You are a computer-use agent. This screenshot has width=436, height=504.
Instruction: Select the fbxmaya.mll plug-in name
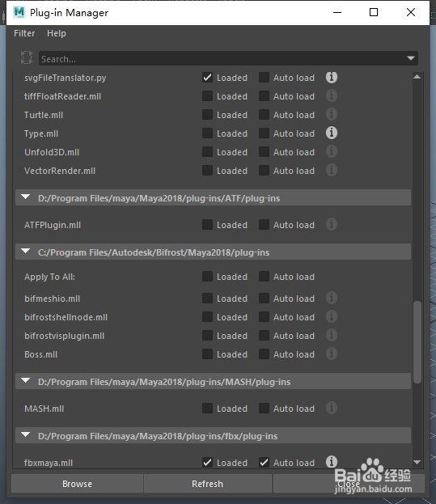pos(49,463)
